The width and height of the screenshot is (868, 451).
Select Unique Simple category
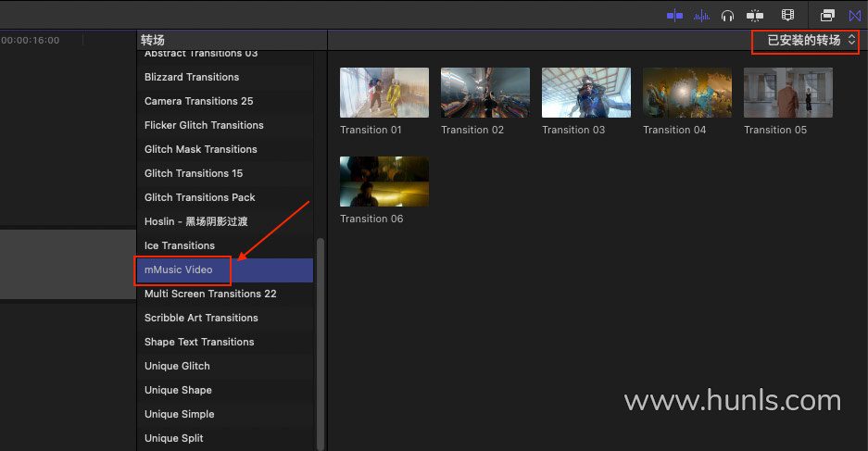[x=225, y=415]
